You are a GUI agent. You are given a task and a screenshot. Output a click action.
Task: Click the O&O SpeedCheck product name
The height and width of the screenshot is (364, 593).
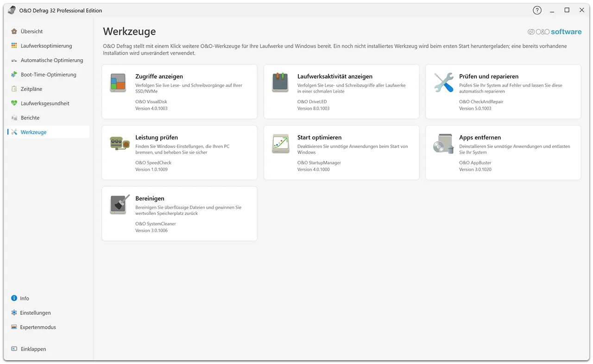click(153, 163)
